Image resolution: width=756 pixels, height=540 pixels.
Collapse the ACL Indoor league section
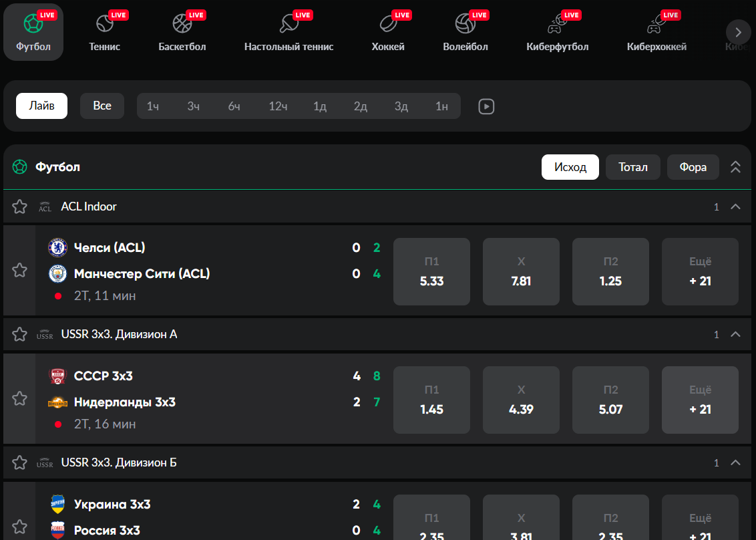[x=735, y=207]
